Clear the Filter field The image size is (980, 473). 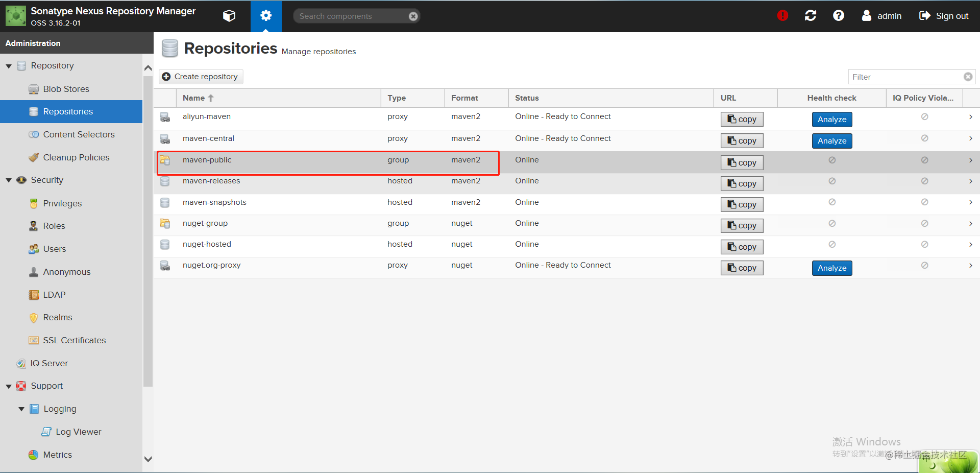[x=968, y=77]
